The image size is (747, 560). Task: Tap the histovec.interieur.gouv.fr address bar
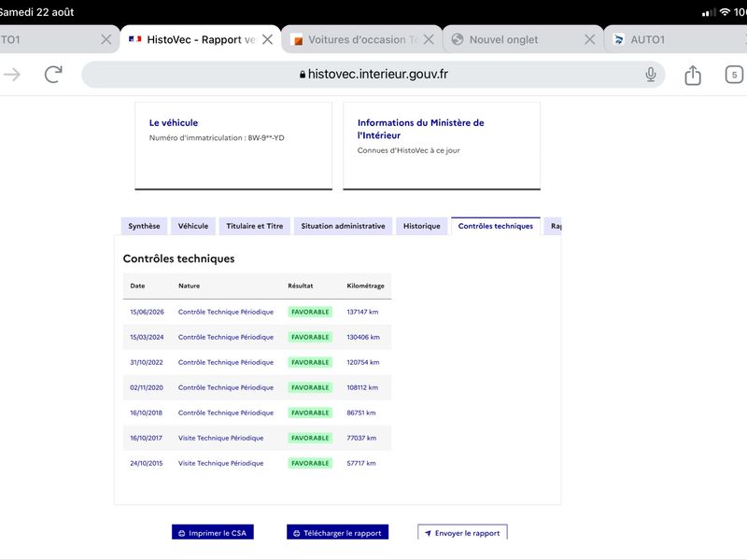point(373,75)
